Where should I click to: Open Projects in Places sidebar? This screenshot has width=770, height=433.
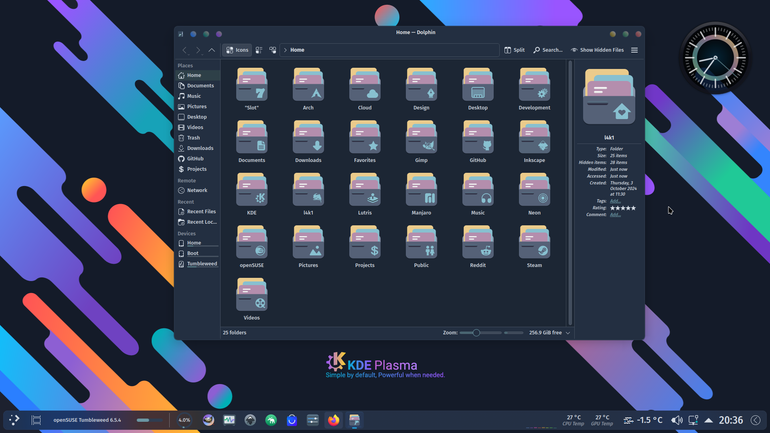(x=198, y=169)
